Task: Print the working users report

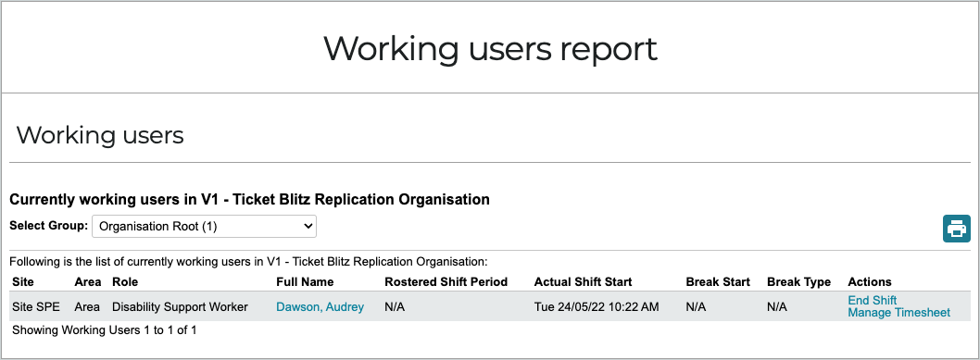Action: point(956,229)
